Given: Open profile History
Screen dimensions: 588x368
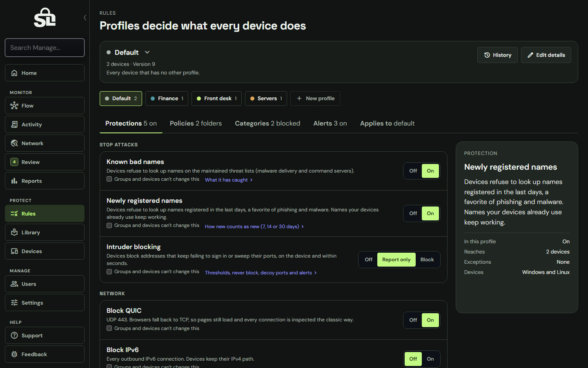Looking at the screenshot, I should click(497, 55).
